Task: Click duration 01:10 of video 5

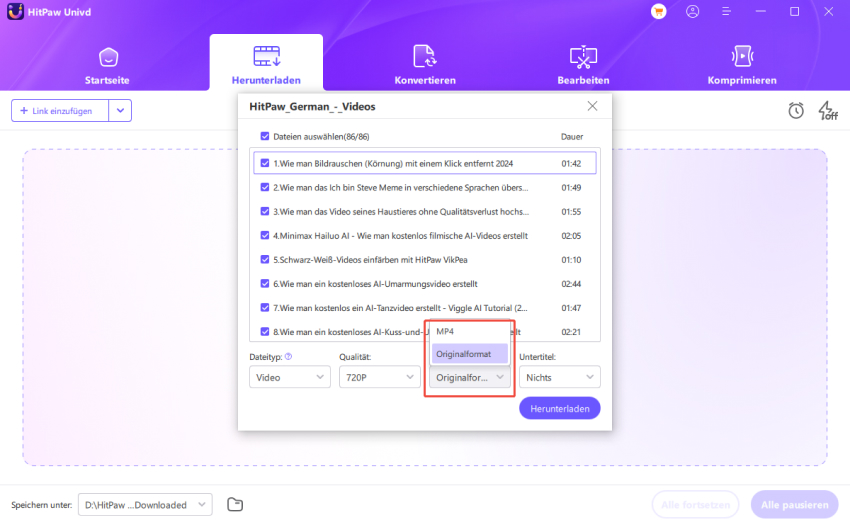Action: coord(571,260)
